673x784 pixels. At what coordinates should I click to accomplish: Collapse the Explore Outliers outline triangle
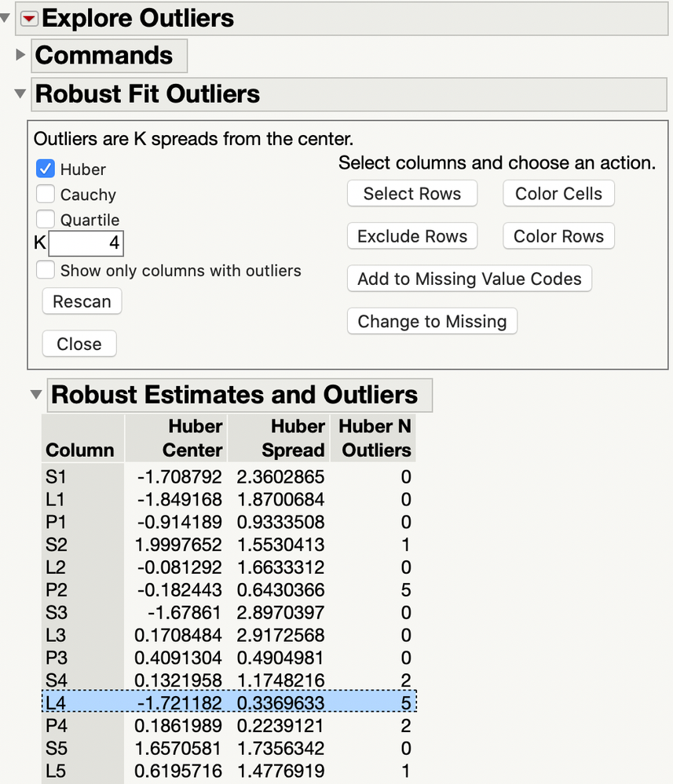7,17
